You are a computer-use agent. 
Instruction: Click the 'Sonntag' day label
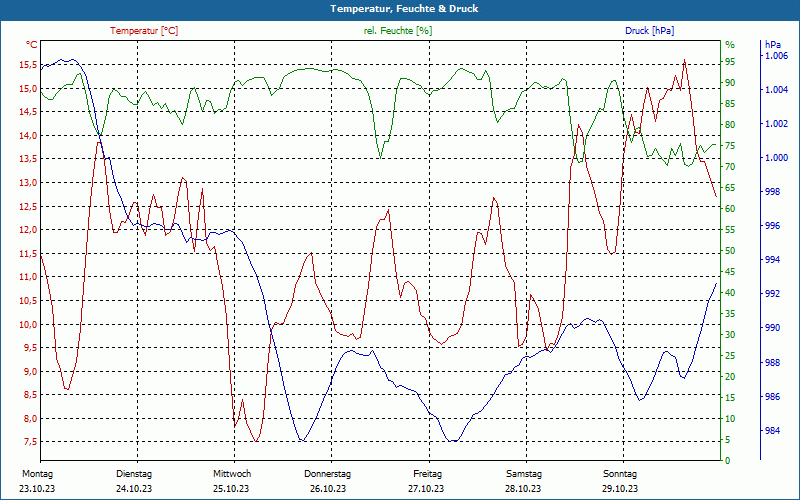pyautogui.click(x=620, y=474)
